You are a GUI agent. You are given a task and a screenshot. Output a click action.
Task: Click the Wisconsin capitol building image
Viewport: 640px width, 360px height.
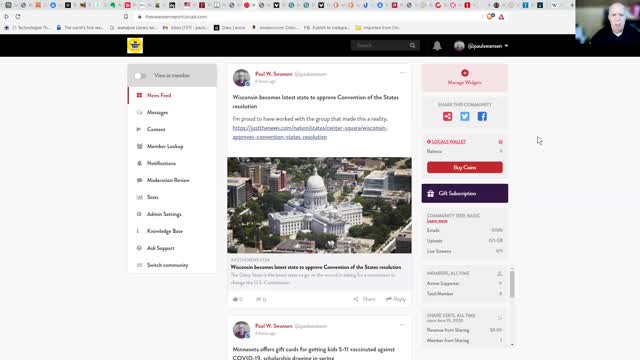click(319, 205)
